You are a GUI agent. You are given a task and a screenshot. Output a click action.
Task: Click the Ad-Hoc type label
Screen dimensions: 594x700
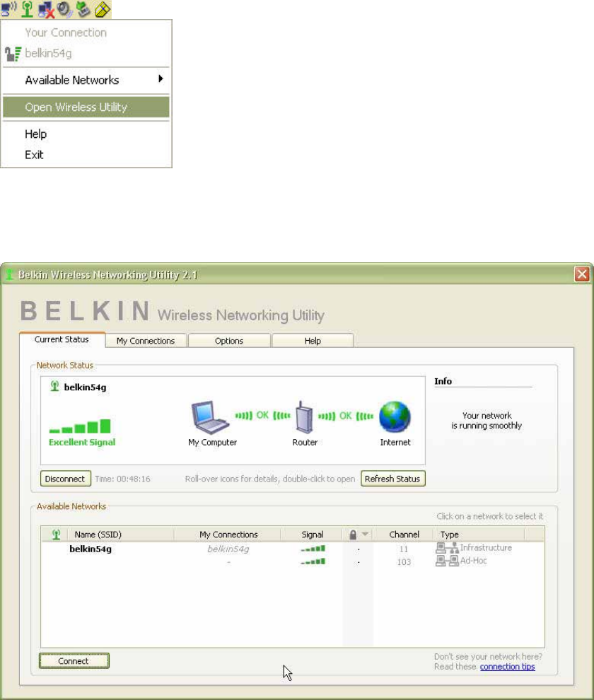473,561
